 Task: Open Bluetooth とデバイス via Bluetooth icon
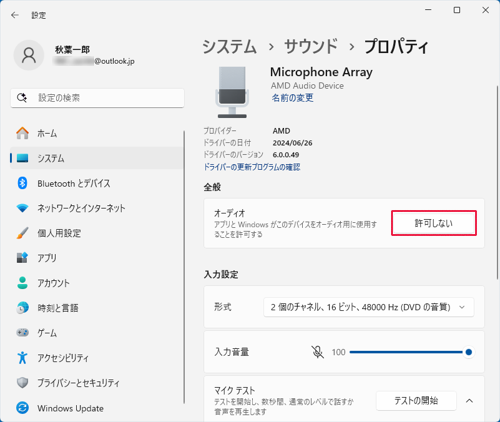[x=22, y=183]
